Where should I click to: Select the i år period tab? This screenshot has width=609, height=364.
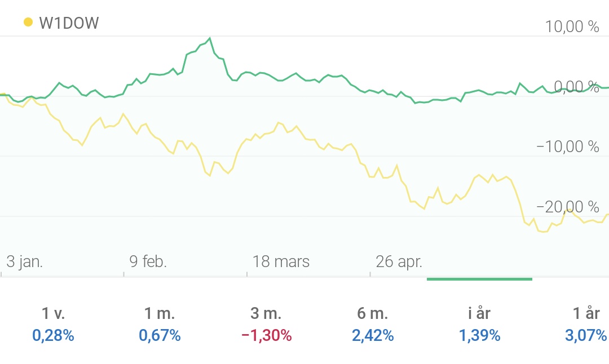tap(479, 313)
